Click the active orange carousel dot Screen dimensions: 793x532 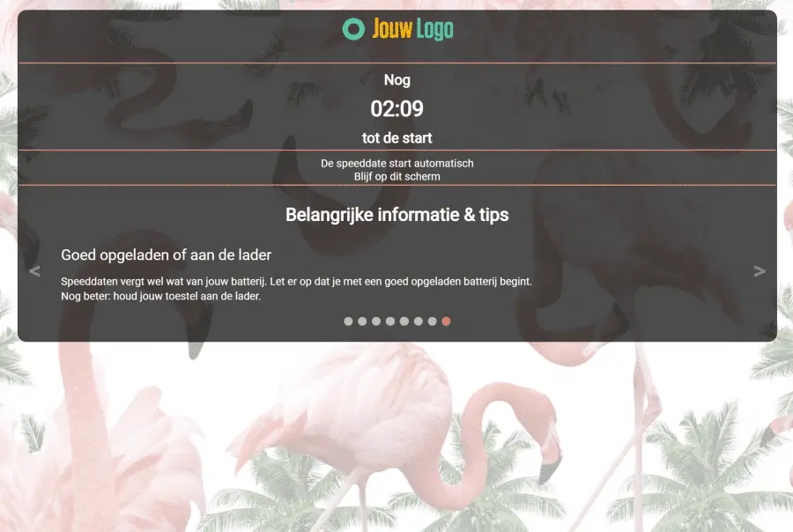pos(446,321)
